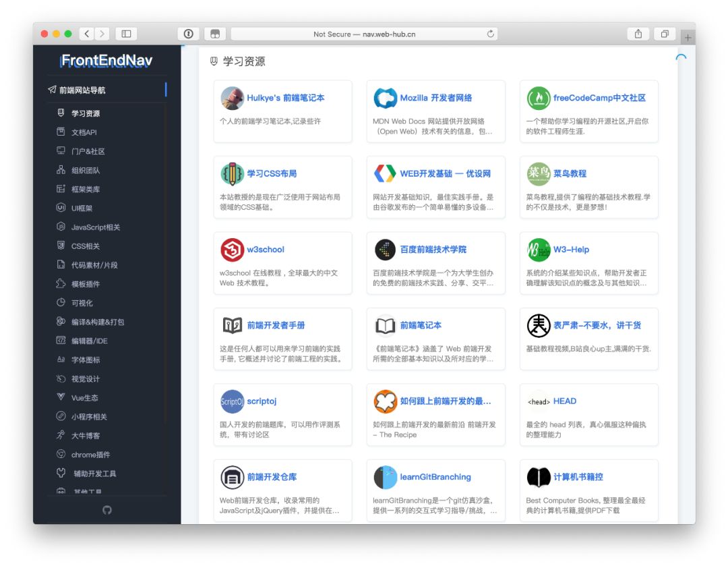Show all open tabs overview
This screenshot has height=568, width=728.
tap(664, 33)
